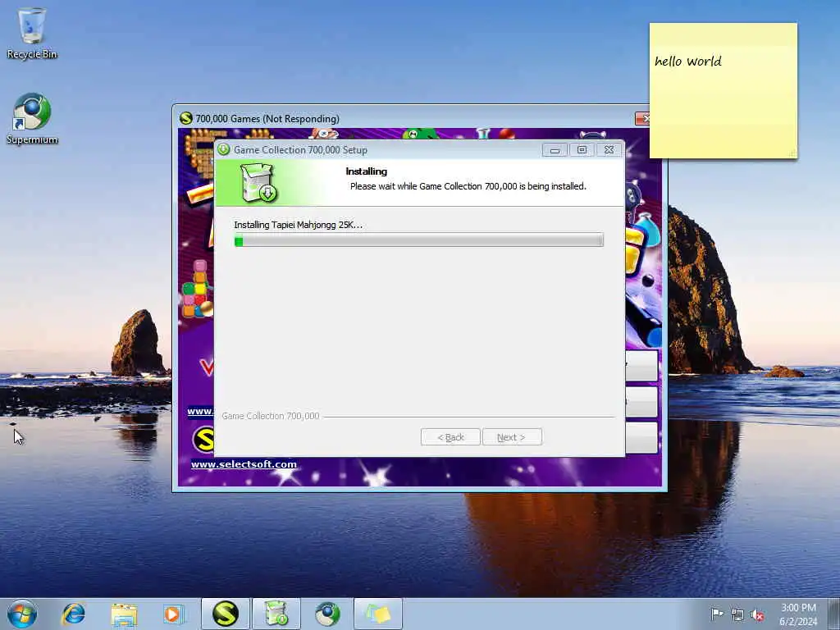
Task: Open the www.selectsoft.com link
Action: [x=244, y=464]
